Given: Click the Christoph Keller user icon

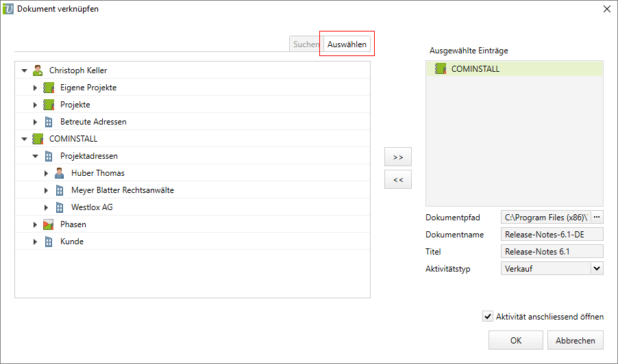Looking at the screenshot, I should [38, 70].
